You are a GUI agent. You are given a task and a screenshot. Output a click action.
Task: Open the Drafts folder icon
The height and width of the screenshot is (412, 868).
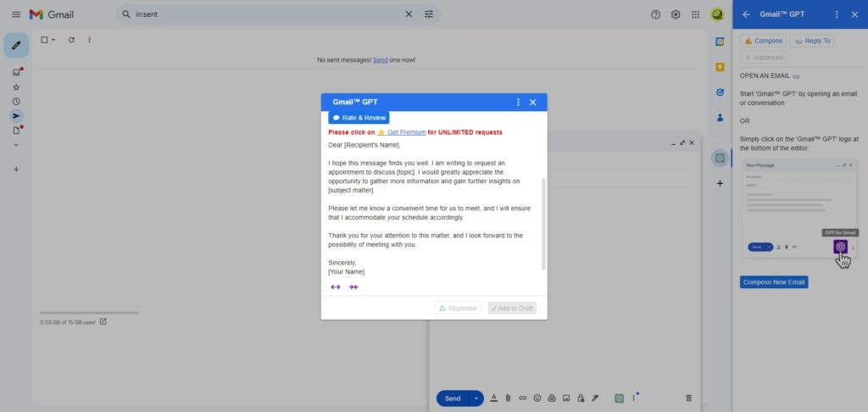click(x=16, y=131)
